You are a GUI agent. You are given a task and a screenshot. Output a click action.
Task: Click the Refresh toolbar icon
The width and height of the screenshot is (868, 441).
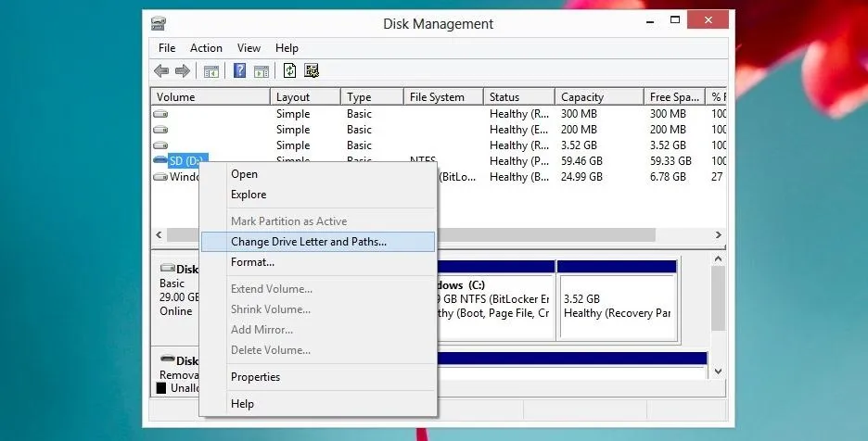tap(289, 70)
